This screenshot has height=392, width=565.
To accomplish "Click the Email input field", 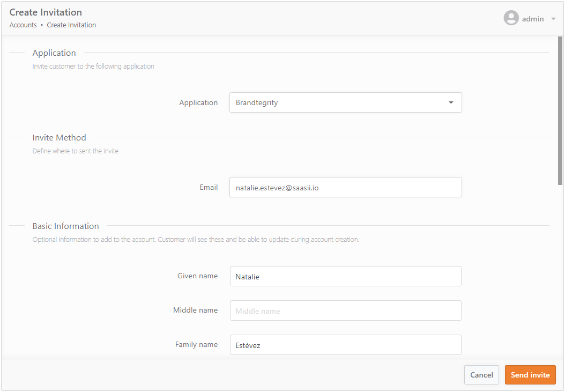I will [x=346, y=187].
